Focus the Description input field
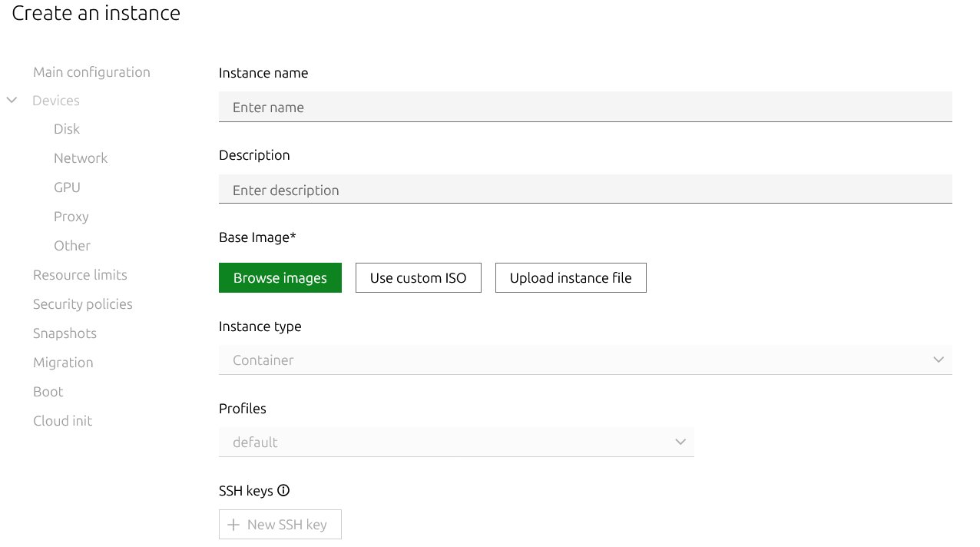This screenshot has width=980, height=547. [x=584, y=191]
